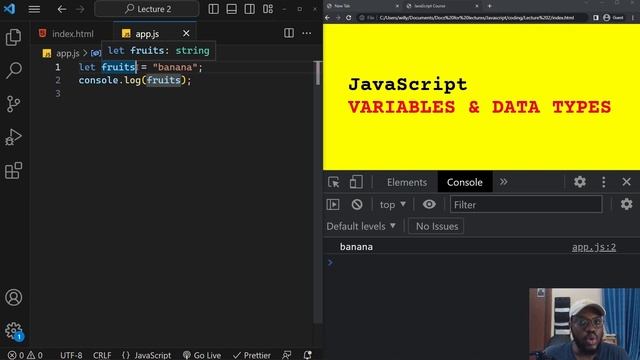The height and width of the screenshot is (360, 640).
Task: Open DevTools settings gear
Action: coord(580,182)
